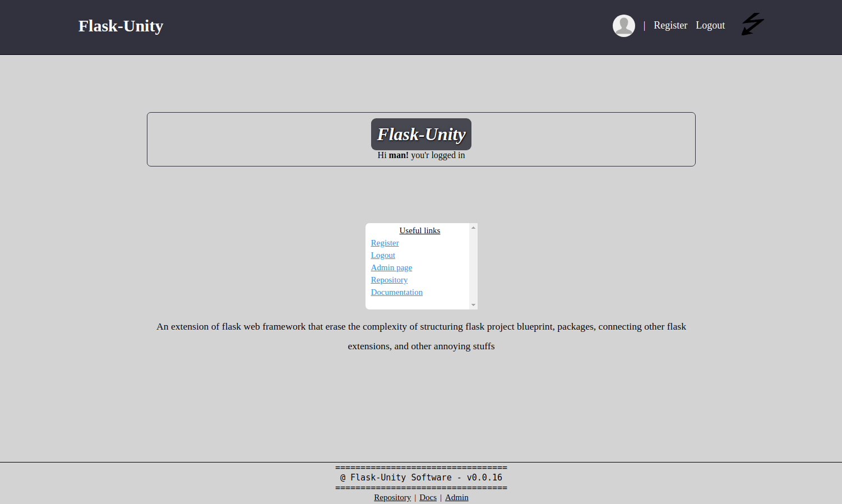Image resolution: width=842 pixels, height=504 pixels.
Task: Click the lightning bolt logo top right
Action: click(753, 24)
